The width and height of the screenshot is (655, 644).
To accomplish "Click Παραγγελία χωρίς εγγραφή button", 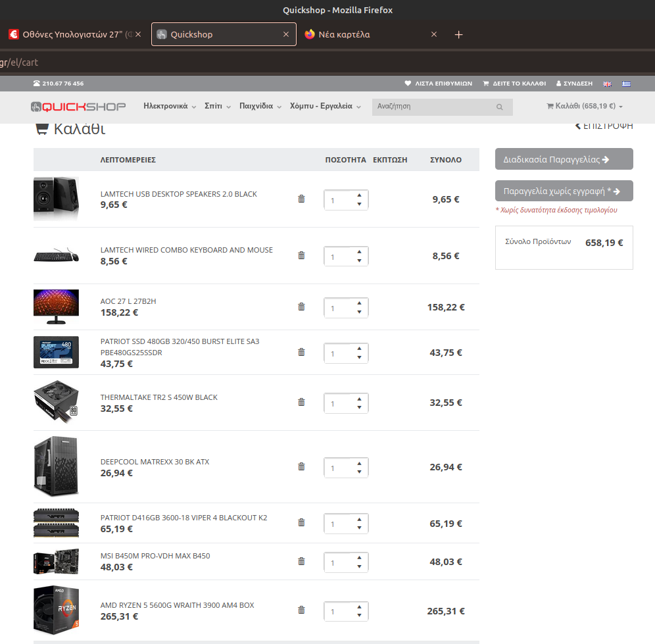I will coord(564,191).
